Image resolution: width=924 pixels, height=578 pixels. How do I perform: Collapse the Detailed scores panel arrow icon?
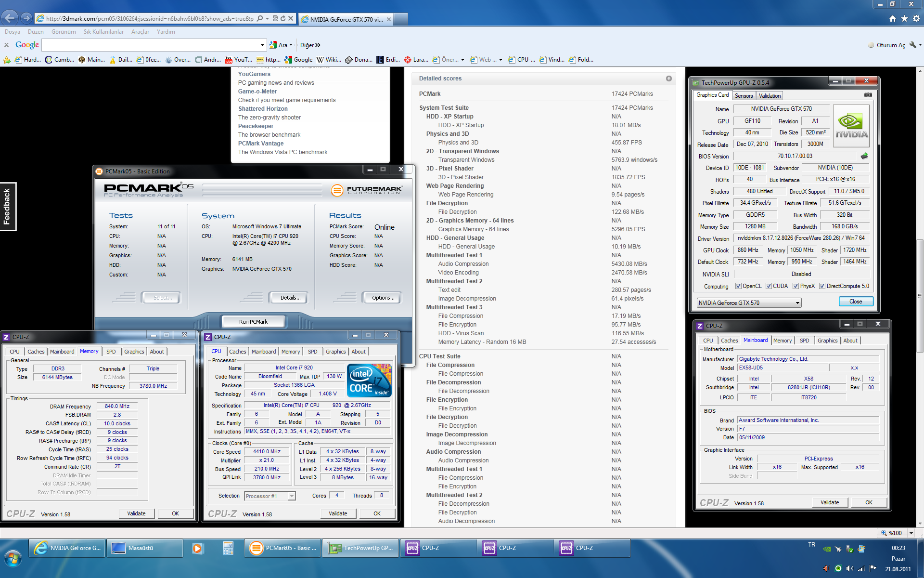tap(668, 79)
